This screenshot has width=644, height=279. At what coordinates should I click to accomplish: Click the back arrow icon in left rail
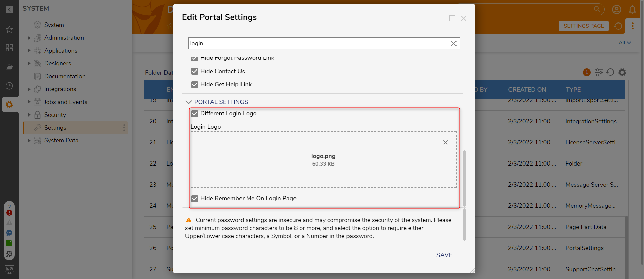coord(9,9)
